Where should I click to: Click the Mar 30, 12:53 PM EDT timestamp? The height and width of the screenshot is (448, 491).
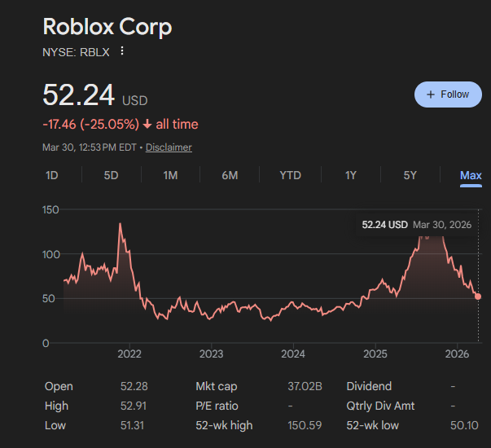pos(90,147)
